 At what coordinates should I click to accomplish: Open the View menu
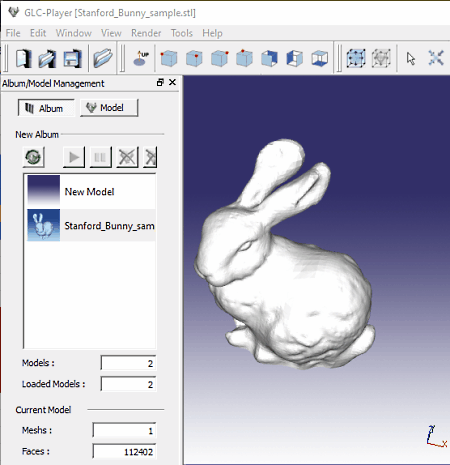(111, 33)
